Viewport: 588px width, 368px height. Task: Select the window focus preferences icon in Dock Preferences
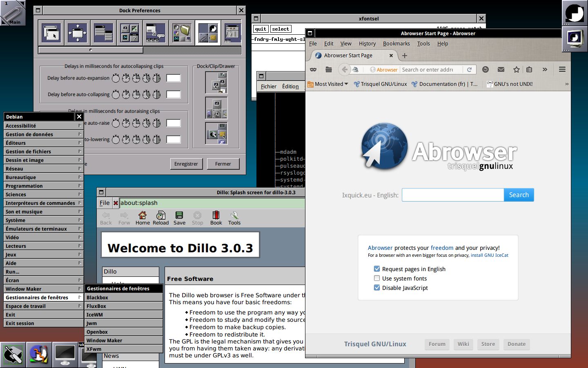pos(51,33)
